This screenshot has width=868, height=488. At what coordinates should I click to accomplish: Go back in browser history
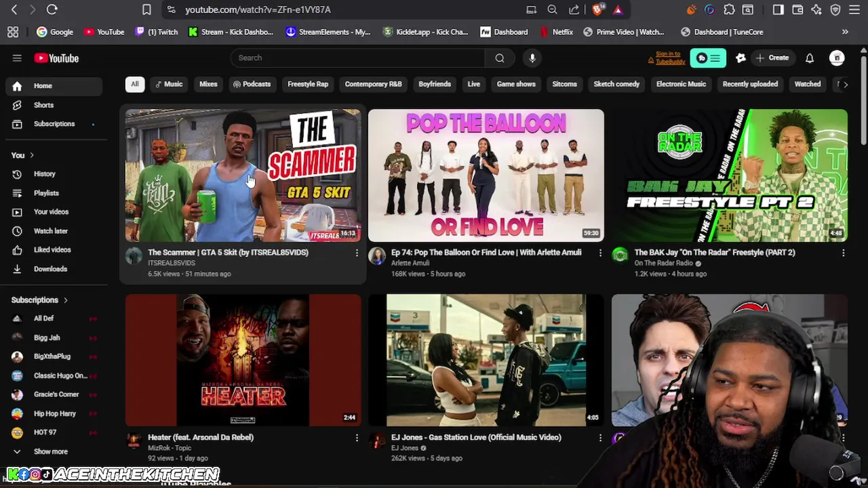pyautogui.click(x=14, y=9)
